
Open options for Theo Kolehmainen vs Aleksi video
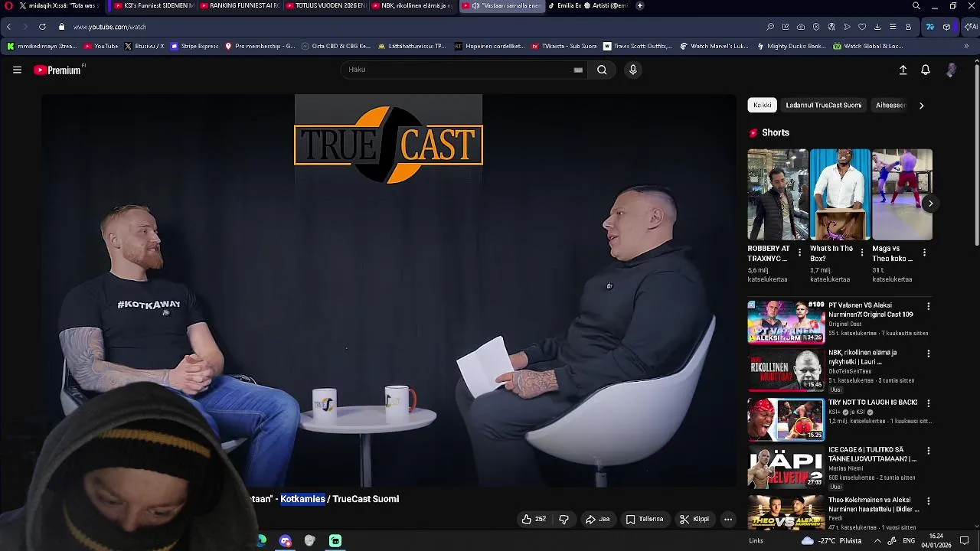coord(928,501)
